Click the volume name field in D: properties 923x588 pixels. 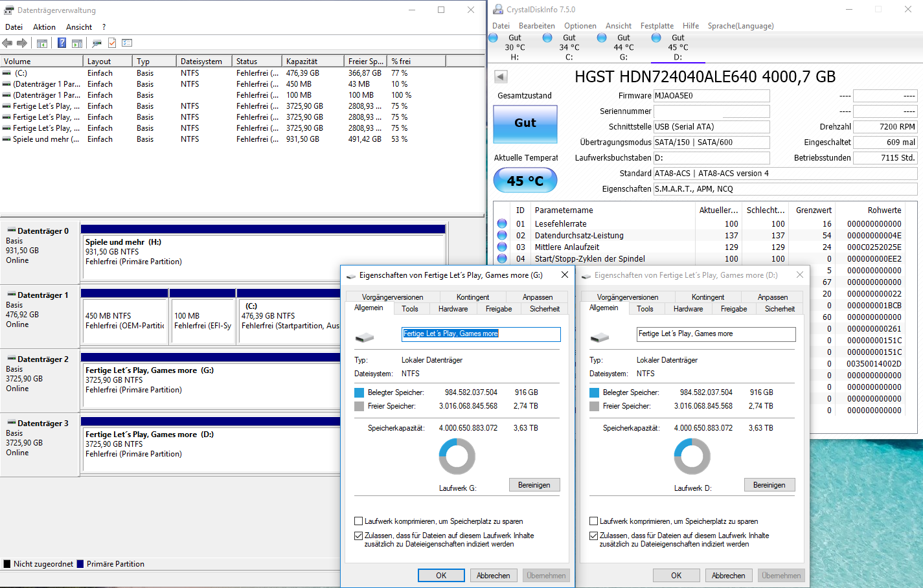[x=716, y=334]
